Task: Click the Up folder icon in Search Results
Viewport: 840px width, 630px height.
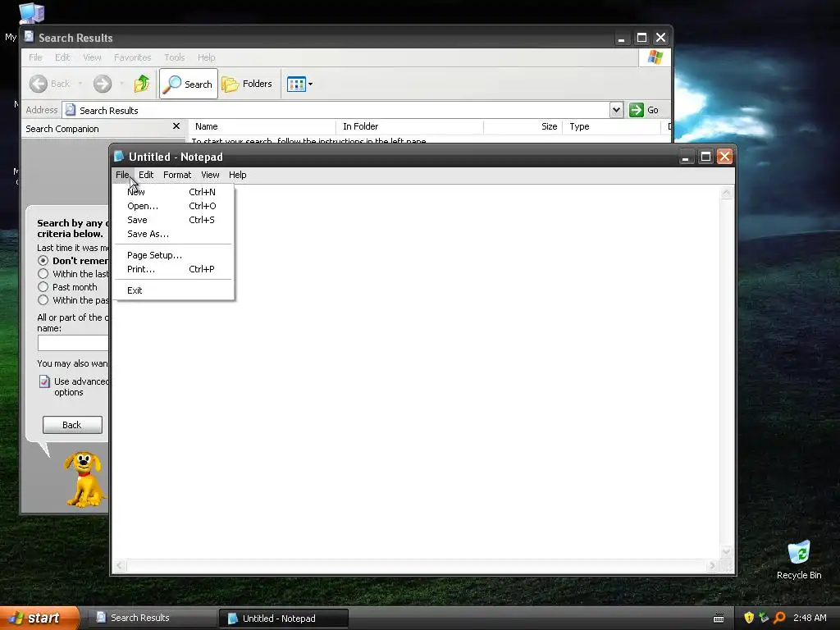Action: point(142,84)
